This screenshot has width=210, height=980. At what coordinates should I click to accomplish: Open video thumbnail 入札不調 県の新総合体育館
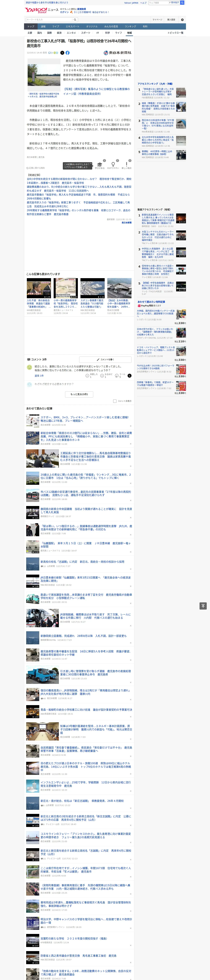coord(39,288)
